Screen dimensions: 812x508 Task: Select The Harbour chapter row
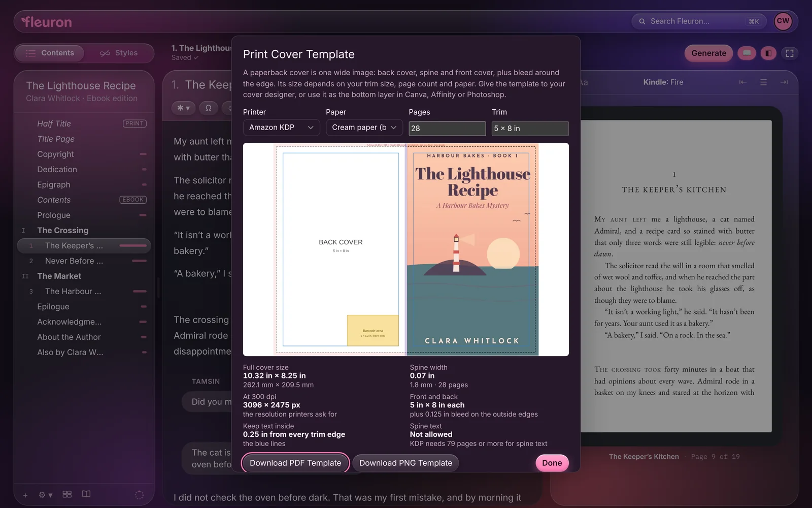click(x=84, y=291)
